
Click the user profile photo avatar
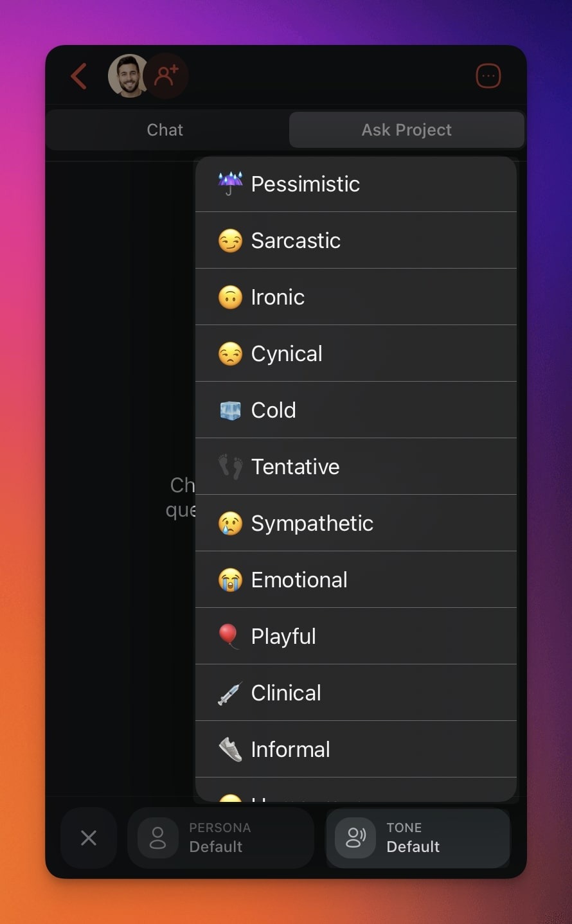[x=127, y=76]
